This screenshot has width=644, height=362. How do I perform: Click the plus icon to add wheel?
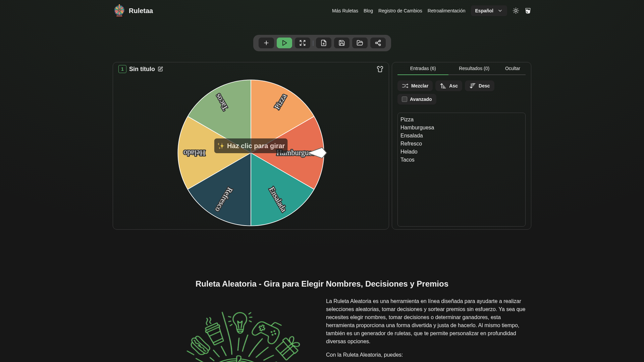[x=266, y=43]
